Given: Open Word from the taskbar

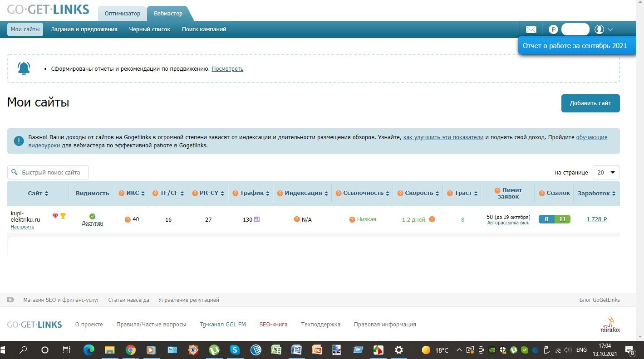Looking at the screenshot, I should pyautogui.click(x=297, y=350).
